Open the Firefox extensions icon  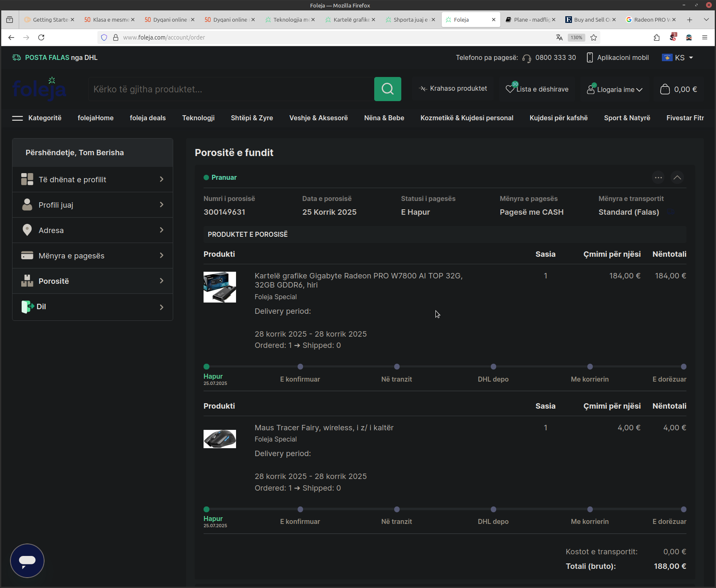click(656, 37)
